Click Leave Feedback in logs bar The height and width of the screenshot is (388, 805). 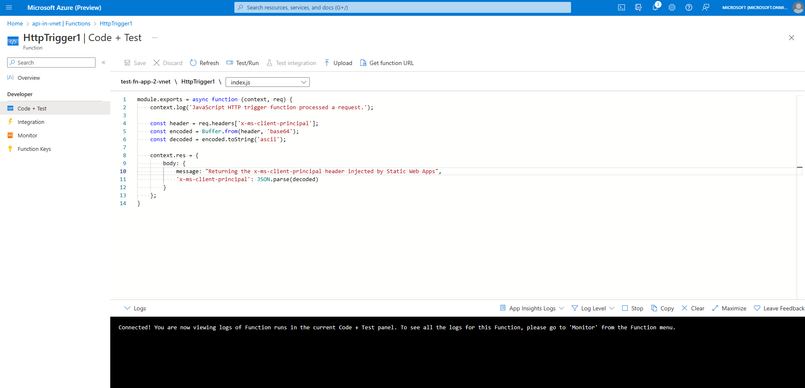[779, 308]
